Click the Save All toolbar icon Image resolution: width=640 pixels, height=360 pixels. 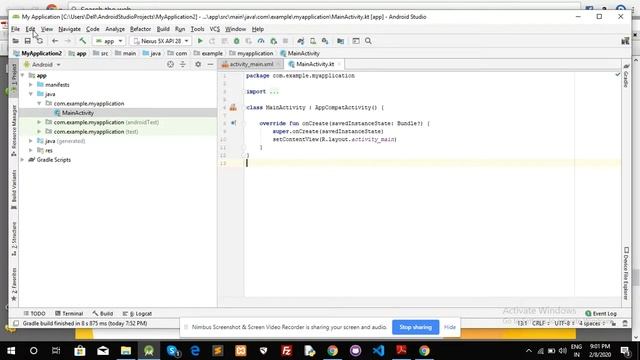28,41
